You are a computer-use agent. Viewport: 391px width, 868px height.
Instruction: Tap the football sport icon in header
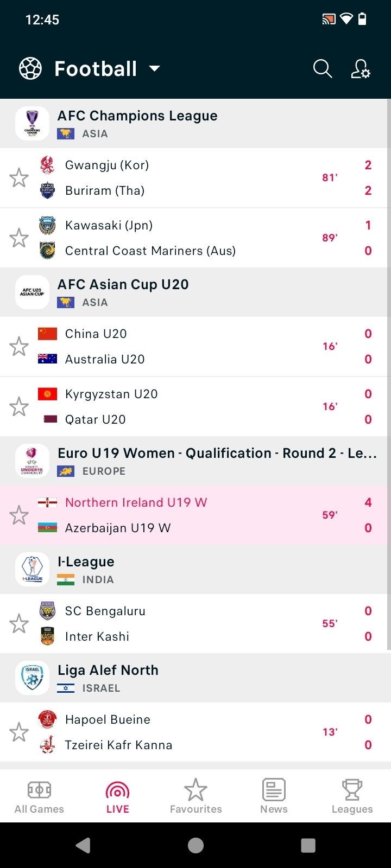coord(30,69)
